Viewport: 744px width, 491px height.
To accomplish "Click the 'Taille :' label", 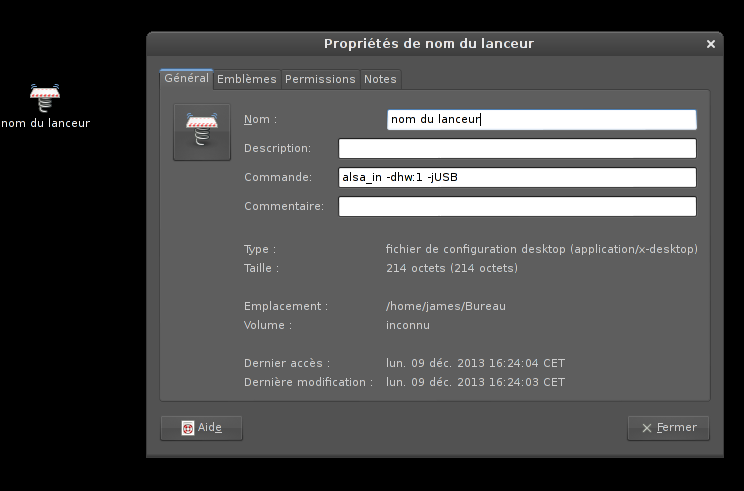I will coord(261,268).
